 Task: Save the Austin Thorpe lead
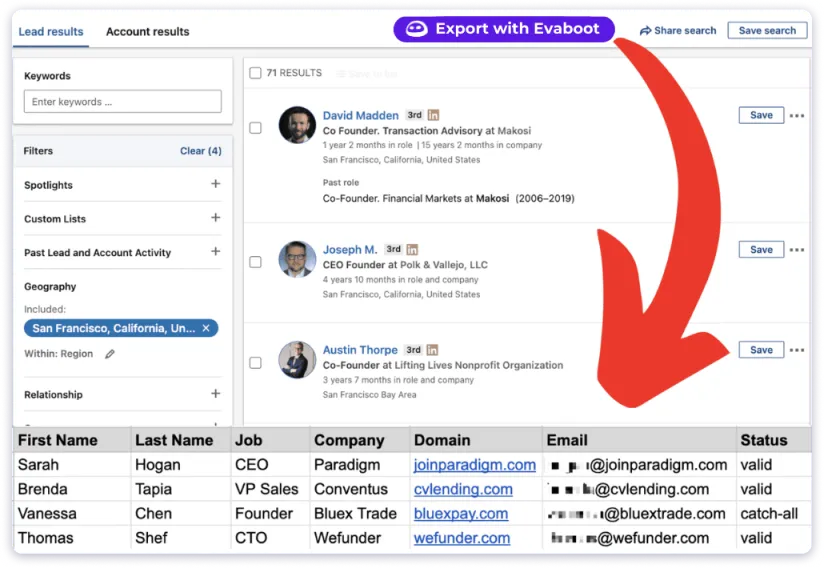click(761, 350)
